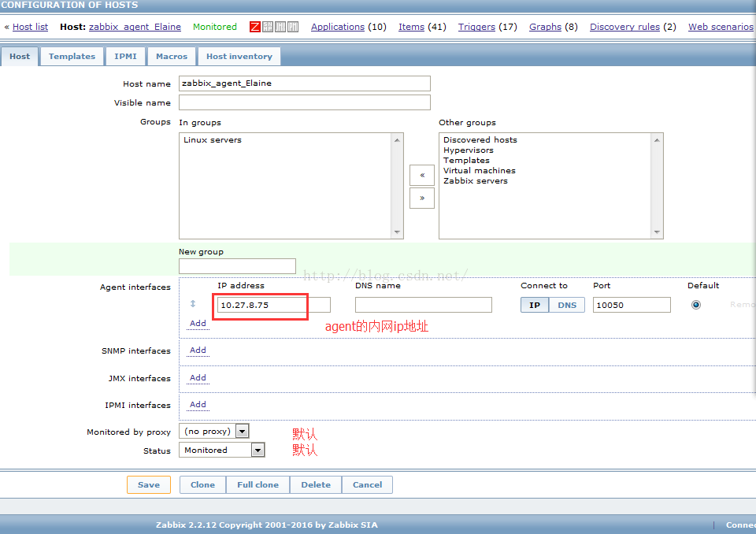This screenshot has width=756, height=534.
Task: Click Other groups list scroll-down arrow
Action: (657, 232)
